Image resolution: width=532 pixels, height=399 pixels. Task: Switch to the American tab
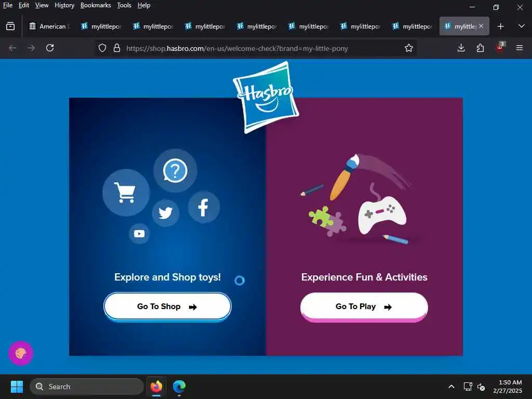click(x=49, y=26)
